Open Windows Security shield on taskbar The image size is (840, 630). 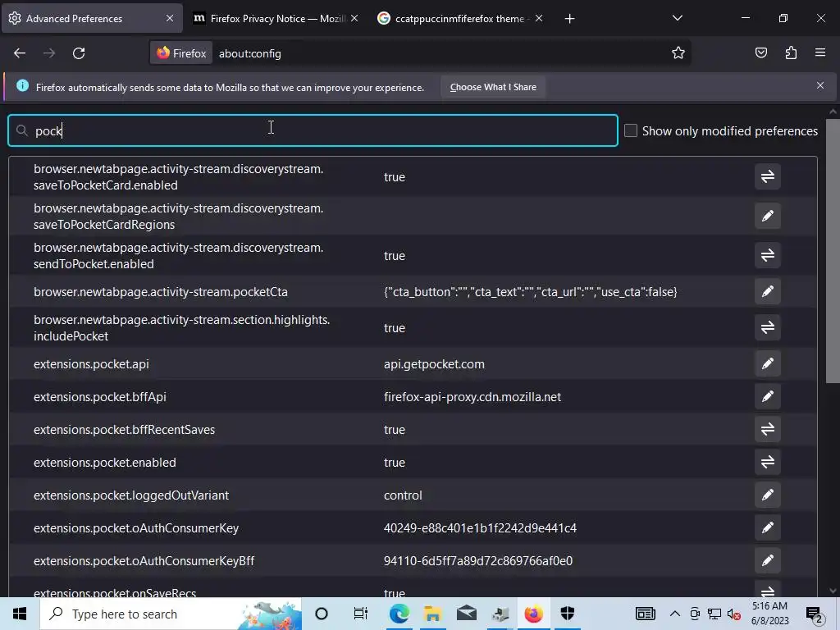click(568, 614)
